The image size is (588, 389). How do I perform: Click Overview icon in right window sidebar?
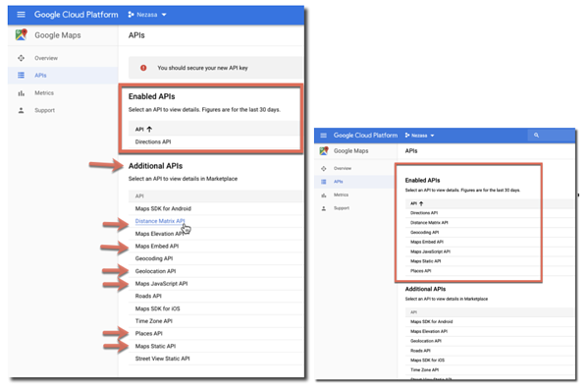(x=324, y=168)
